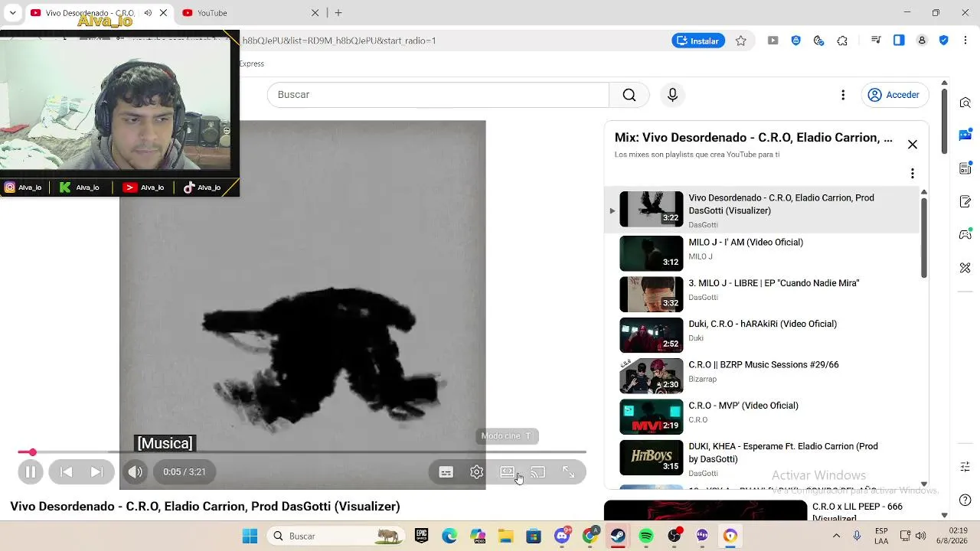
Task: Open the Mix playlist options menu
Action: (x=912, y=174)
